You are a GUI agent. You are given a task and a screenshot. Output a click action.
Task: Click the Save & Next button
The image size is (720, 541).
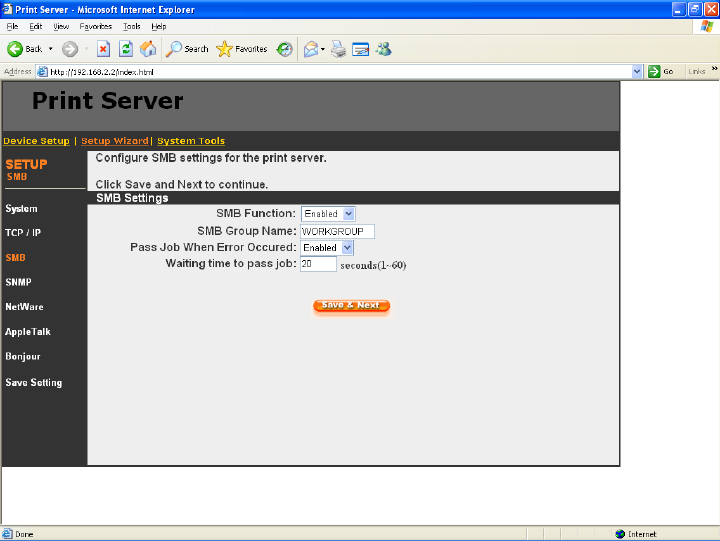(351, 305)
